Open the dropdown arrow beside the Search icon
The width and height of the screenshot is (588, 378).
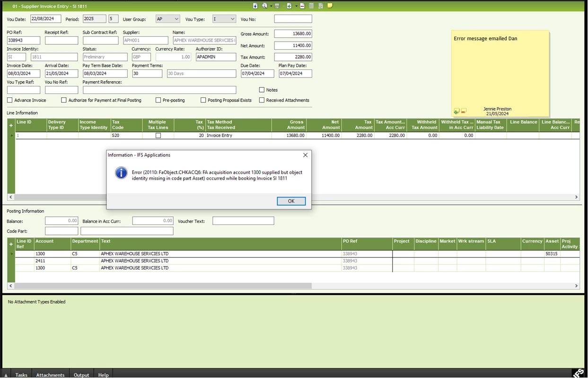(x=271, y=6)
